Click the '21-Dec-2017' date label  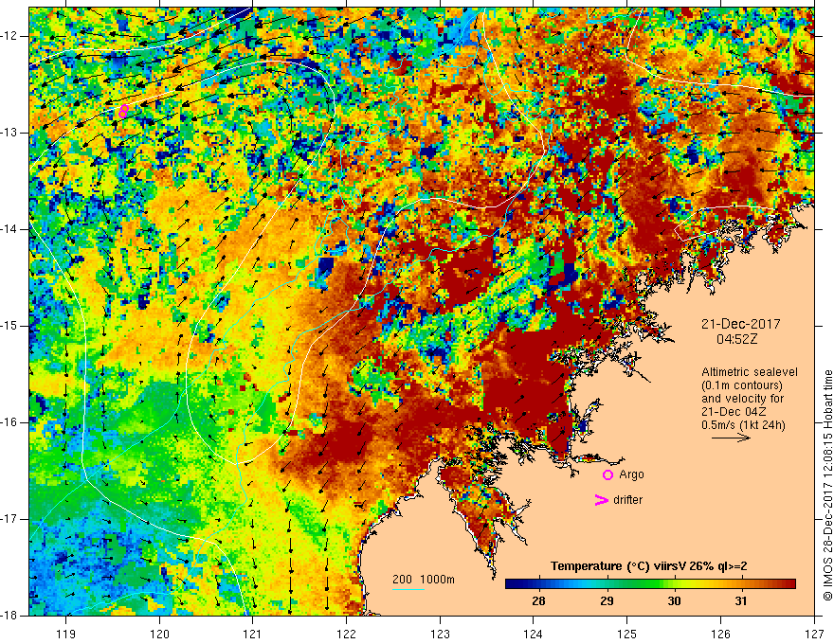(740, 324)
